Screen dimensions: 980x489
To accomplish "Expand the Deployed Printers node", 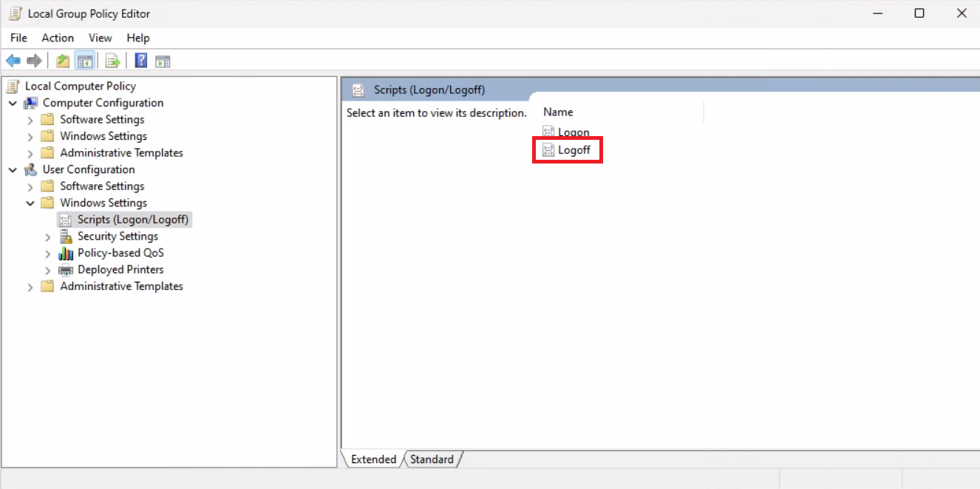I will point(48,270).
